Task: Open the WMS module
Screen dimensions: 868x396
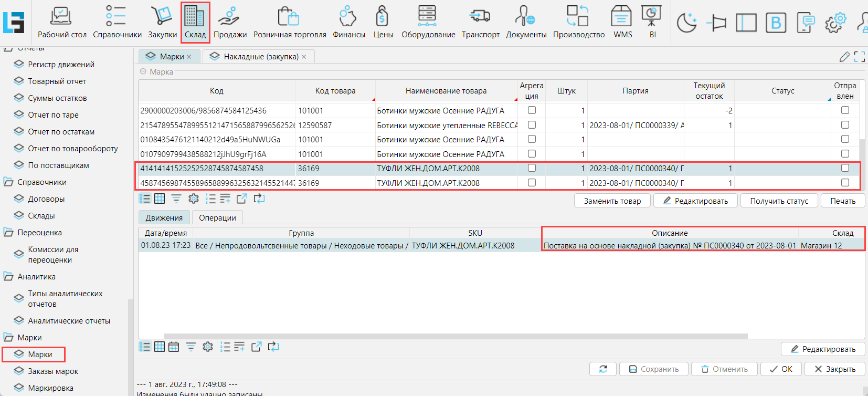Action: click(x=622, y=22)
